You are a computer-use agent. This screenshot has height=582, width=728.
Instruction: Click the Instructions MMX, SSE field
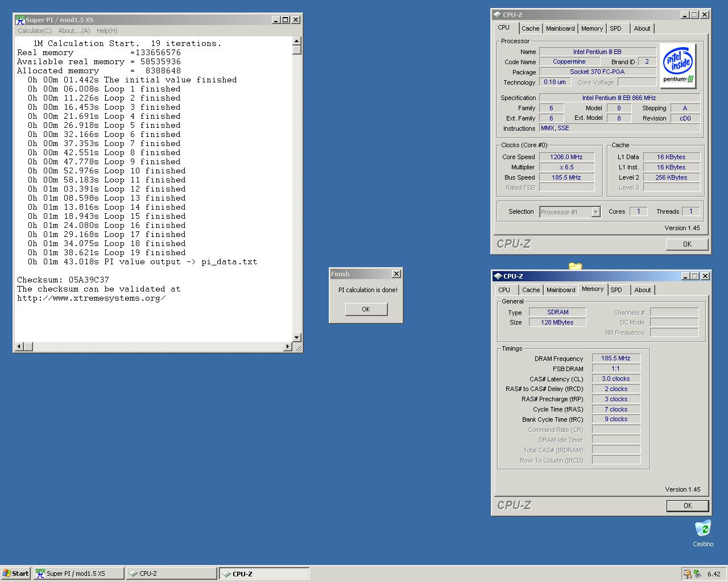619,128
